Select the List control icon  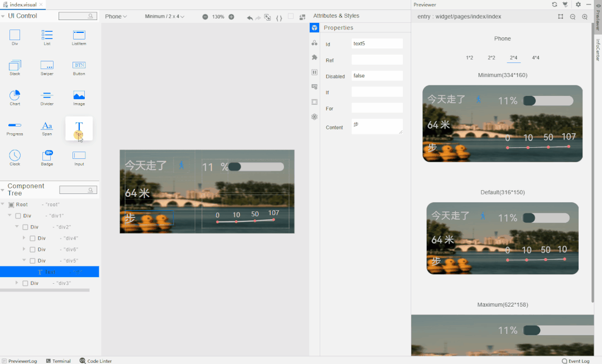click(x=47, y=35)
